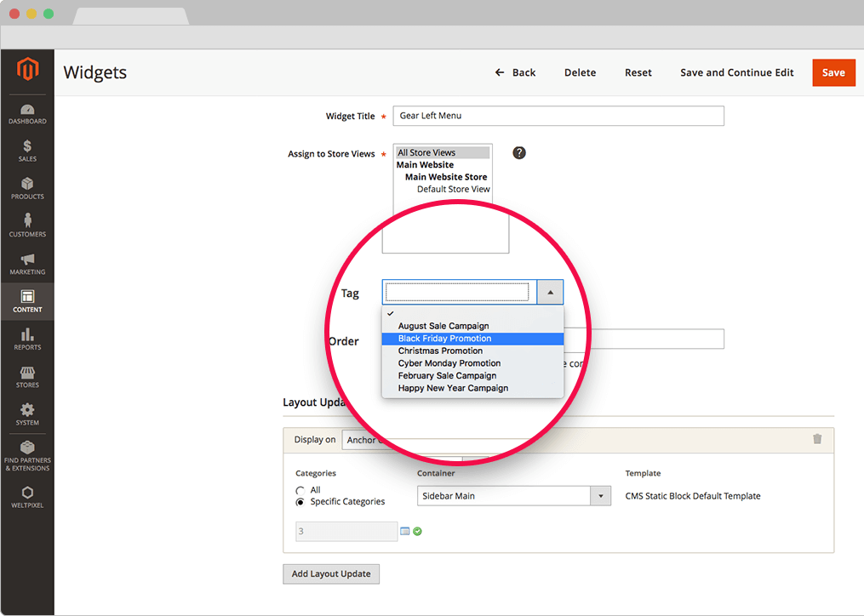Expand the Container Sidebar Main dropdown
864x616 pixels.
coord(601,496)
